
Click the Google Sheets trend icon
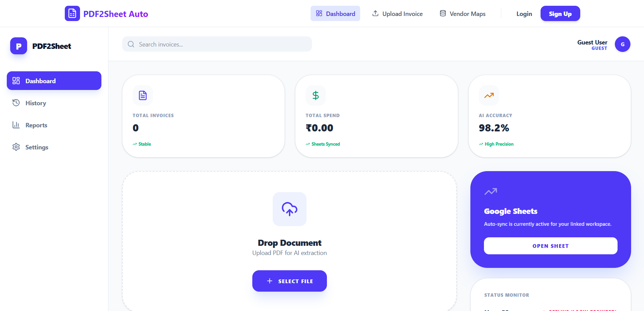pyautogui.click(x=490, y=192)
